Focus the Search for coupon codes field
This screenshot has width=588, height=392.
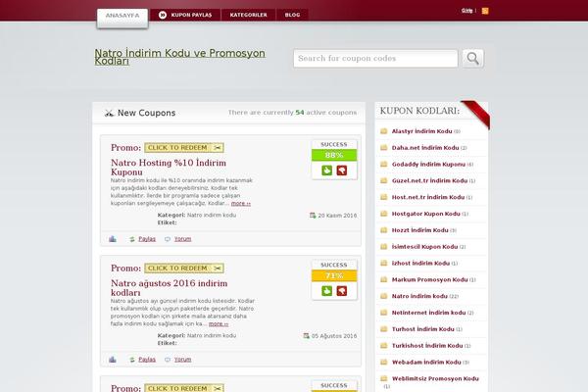point(375,58)
